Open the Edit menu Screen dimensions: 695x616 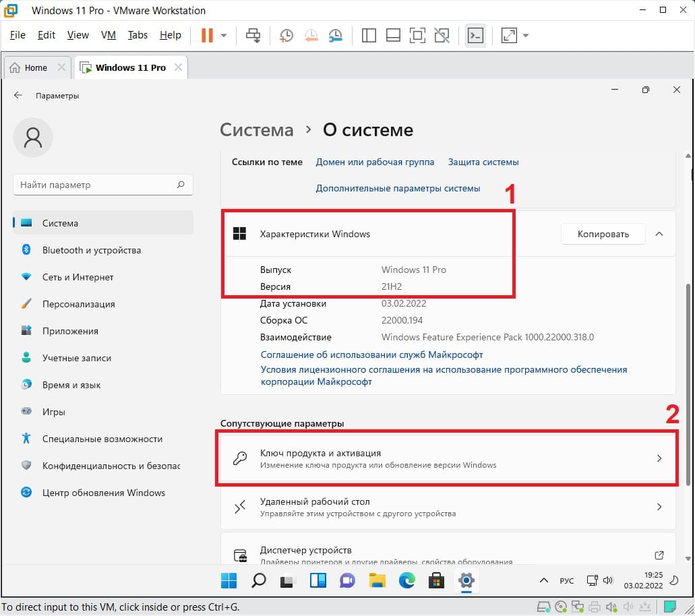coord(47,35)
